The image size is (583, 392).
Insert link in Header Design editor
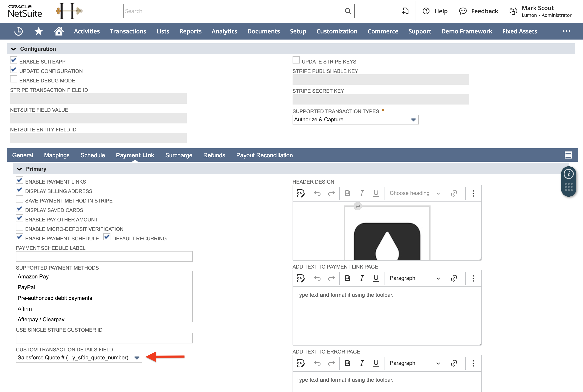point(454,193)
